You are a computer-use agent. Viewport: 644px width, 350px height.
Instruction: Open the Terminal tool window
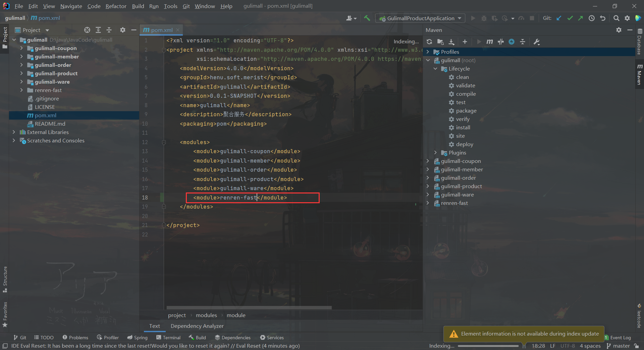coord(168,338)
